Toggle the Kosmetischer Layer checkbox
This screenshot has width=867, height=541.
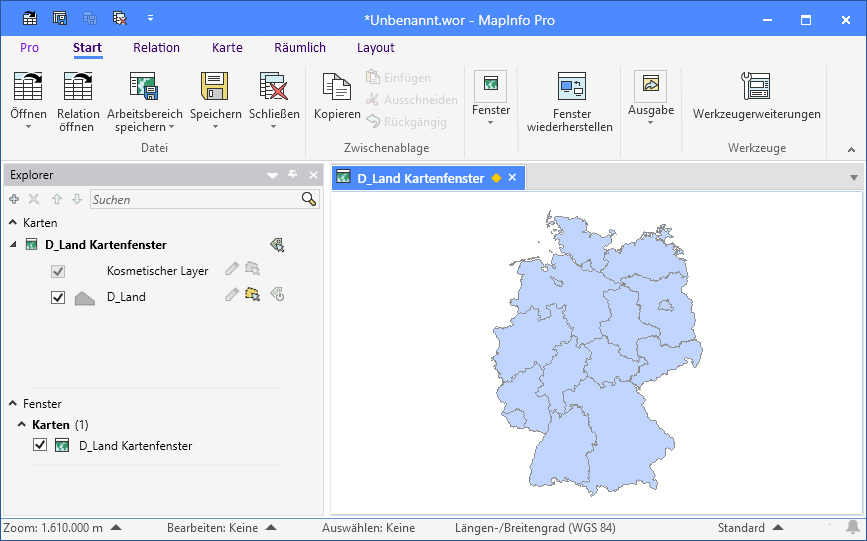pos(58,271)
